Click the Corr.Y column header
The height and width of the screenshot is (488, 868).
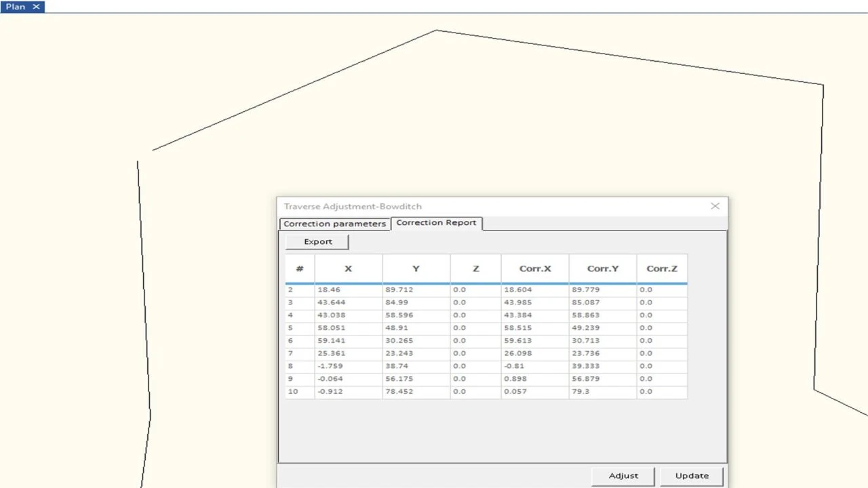(603, 268)
